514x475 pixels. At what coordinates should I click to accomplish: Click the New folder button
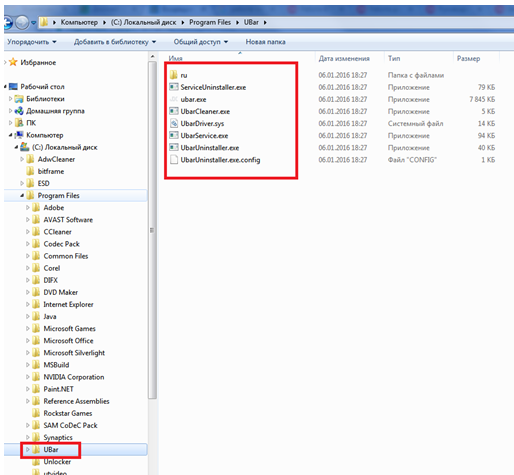(x=265, y=42)
